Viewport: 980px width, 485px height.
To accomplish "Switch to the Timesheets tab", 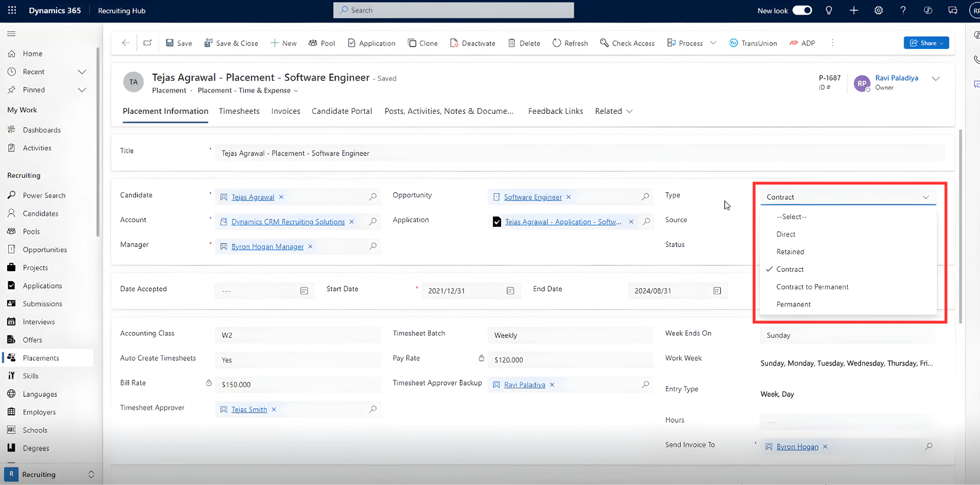I will [239, 111].
